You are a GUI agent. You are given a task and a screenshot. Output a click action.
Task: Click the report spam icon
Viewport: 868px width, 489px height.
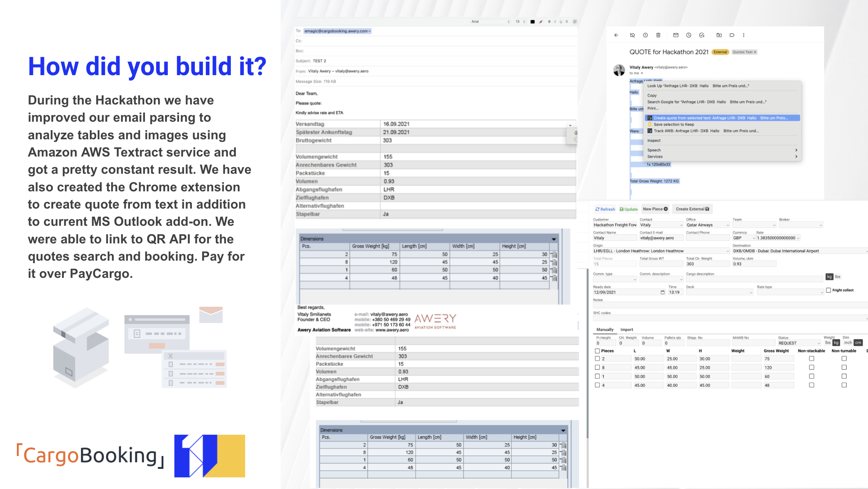tap(645, 35)
